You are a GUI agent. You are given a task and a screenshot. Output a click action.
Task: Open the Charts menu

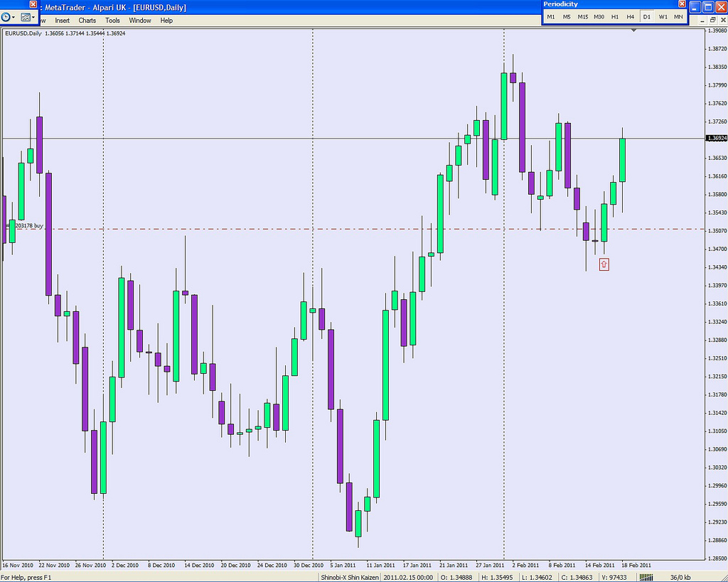(x=87, y=21)
